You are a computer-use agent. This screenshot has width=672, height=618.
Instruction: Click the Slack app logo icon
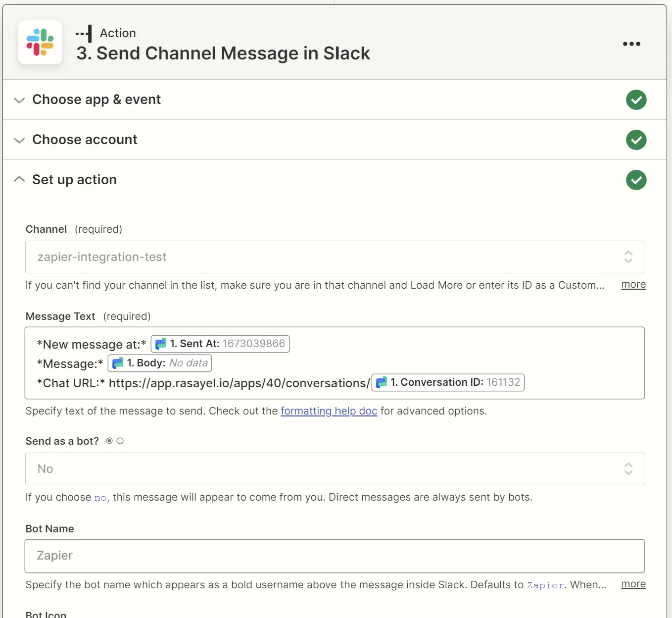click(40, 43)
